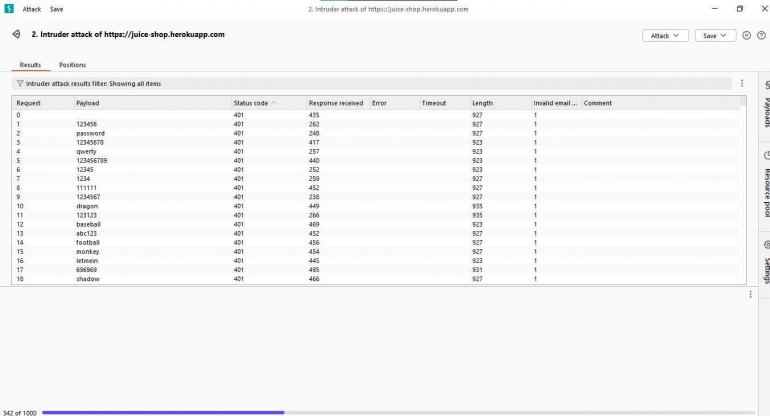Click the results filter bar
Image resolution: width=770 pixels, height=416 pixels.
pyautogui.click(x=371, y=83)
